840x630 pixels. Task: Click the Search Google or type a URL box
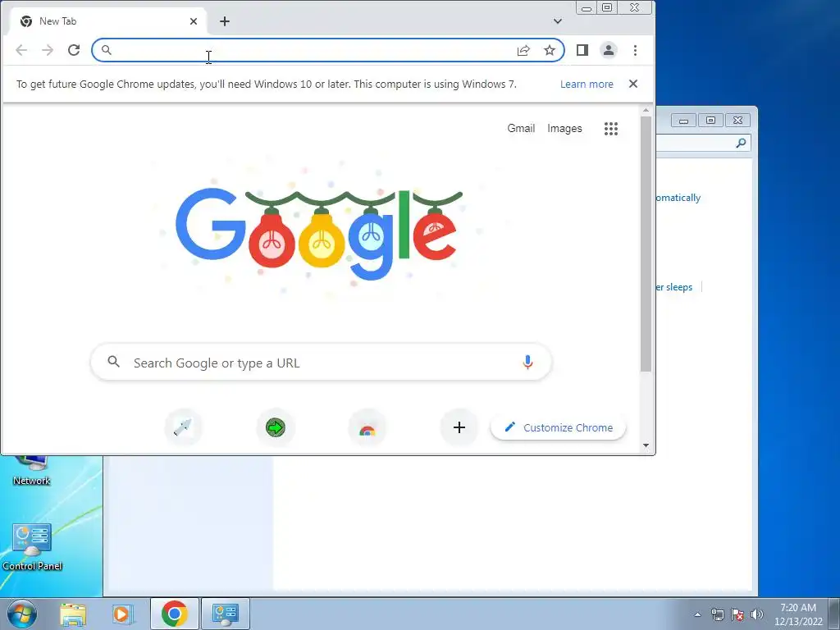point(321,363)
